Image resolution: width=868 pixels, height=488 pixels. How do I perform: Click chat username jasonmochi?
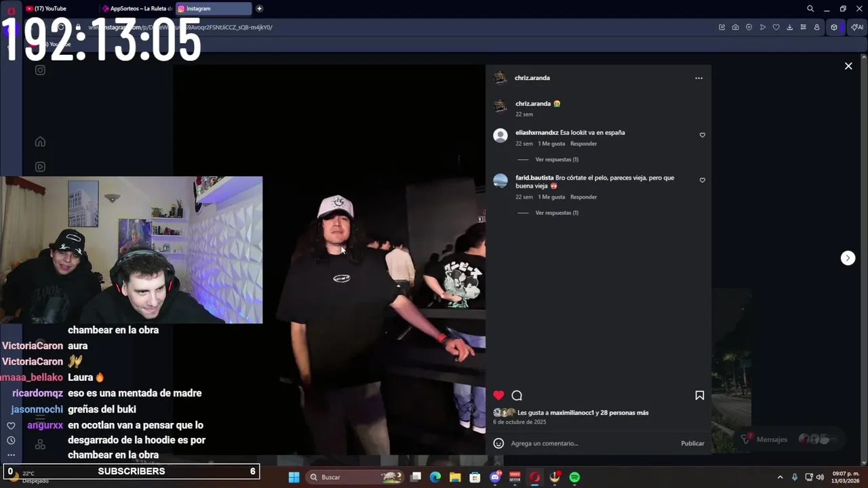click(37, 409)
